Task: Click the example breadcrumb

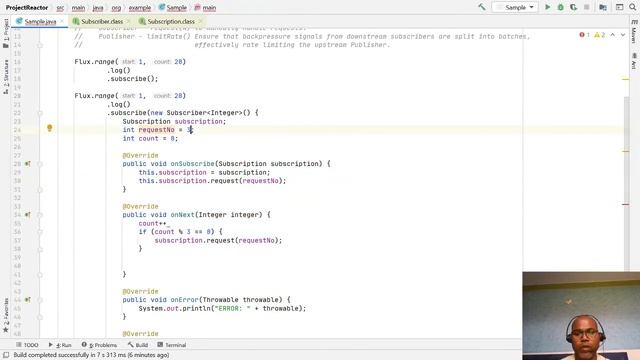Action: 140,8
